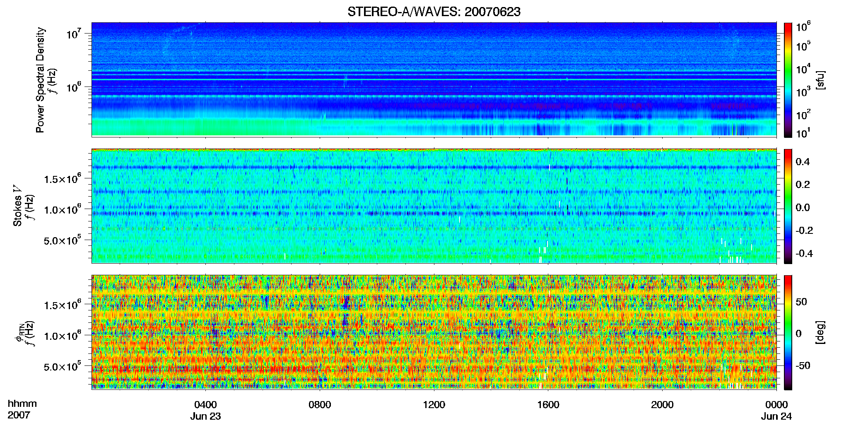Click the 2007 year label
868x447 pixels.
click(x=19, y=415)
